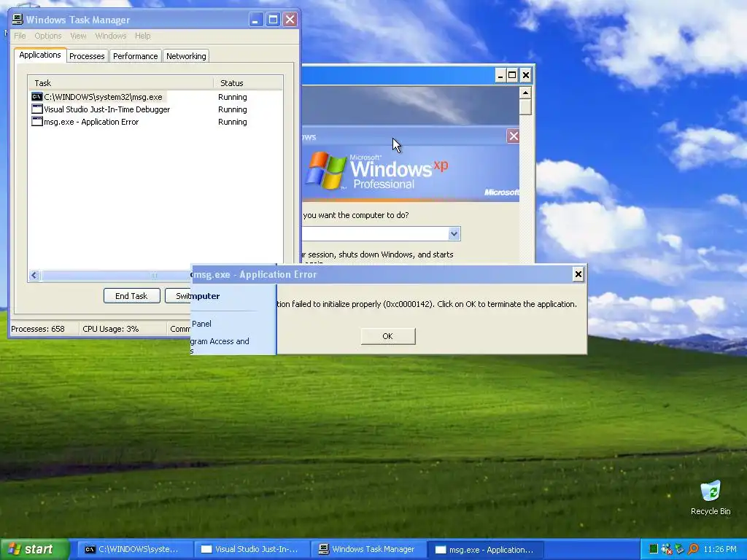The image size is (747, 560).
Task: Activate Windows Task Manager taskbar button
Action: (x=368, y=550)
